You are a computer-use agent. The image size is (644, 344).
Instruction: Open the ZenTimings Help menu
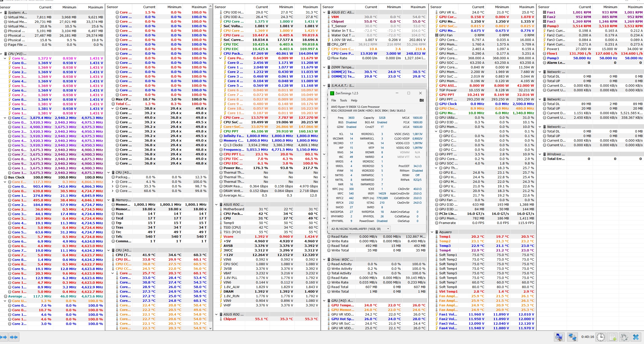click(354, 100)
